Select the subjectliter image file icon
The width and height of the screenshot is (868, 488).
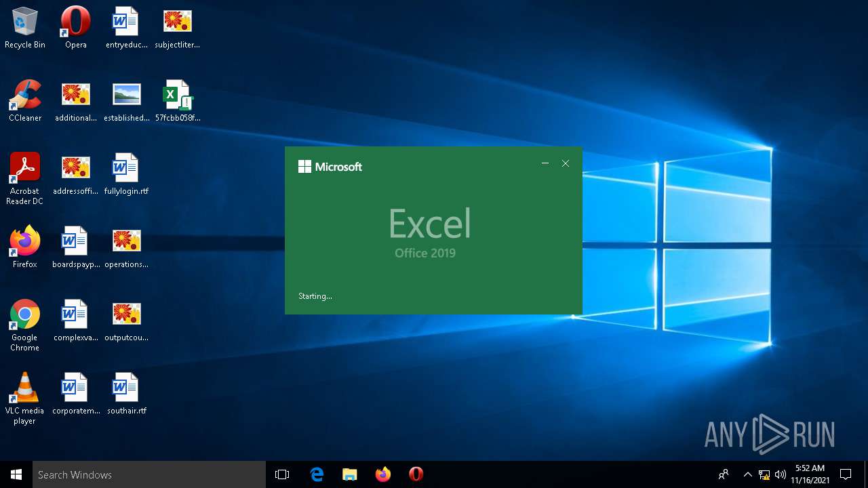point(178,28)
